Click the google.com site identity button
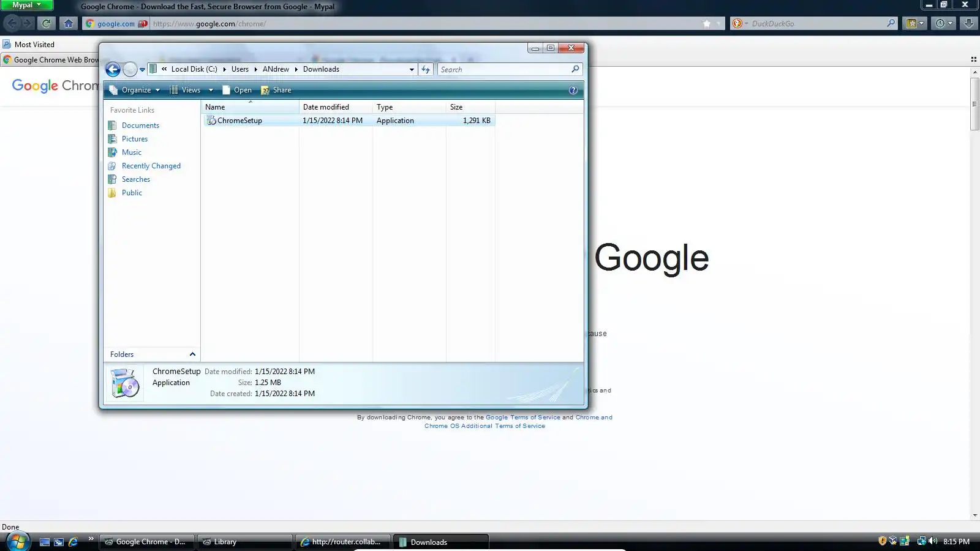The image size is (980, 551). pos(116,24)
